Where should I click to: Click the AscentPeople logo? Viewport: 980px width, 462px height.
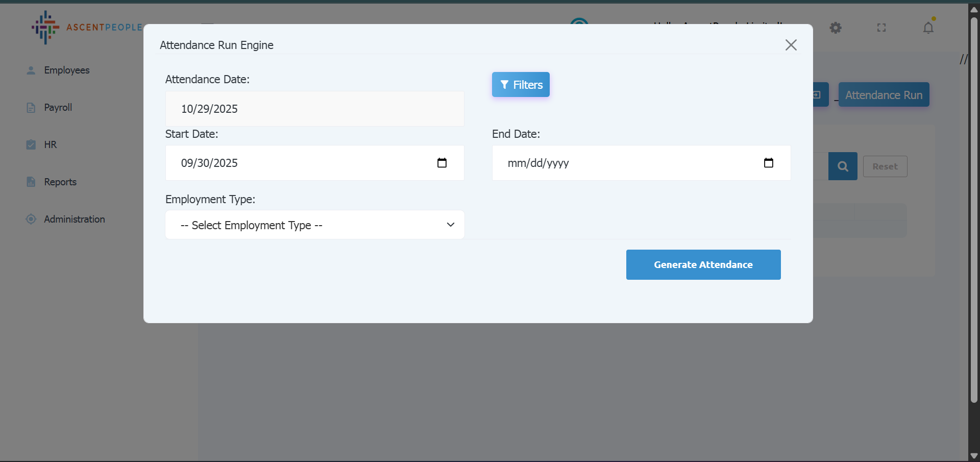click(86, 28)
